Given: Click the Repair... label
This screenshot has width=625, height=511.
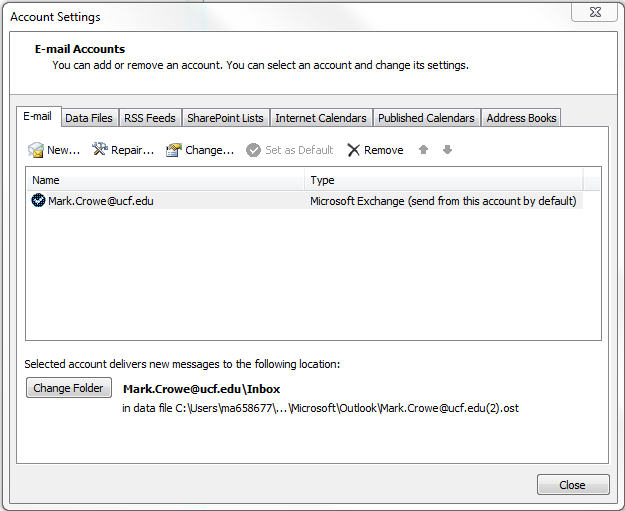Looking at the screenshot, I should tap(132, 150).
